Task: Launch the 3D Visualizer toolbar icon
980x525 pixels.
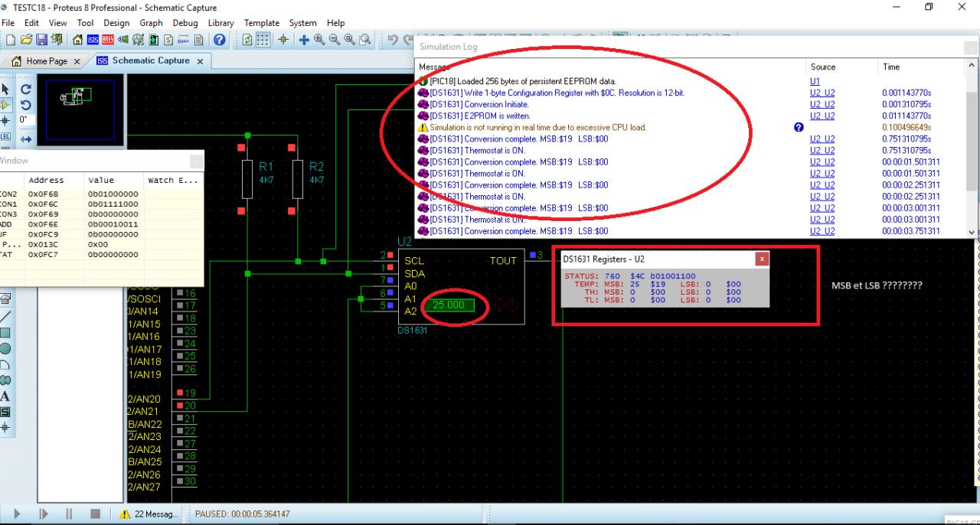Action: point(122,40)
